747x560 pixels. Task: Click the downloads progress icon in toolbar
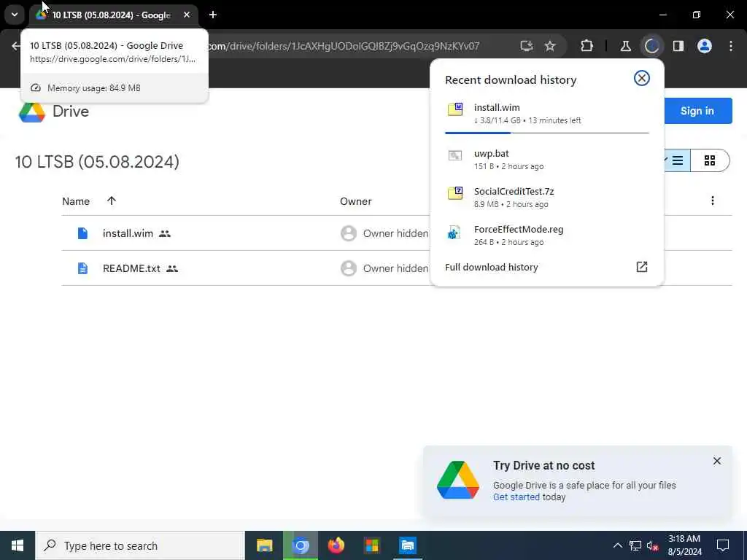click(651, 46)
